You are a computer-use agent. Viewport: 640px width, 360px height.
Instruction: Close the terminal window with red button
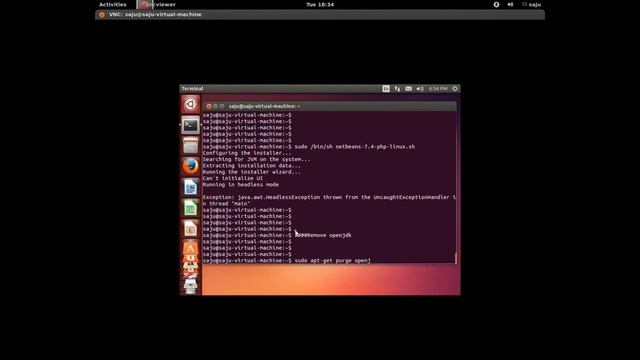[209, 106]
